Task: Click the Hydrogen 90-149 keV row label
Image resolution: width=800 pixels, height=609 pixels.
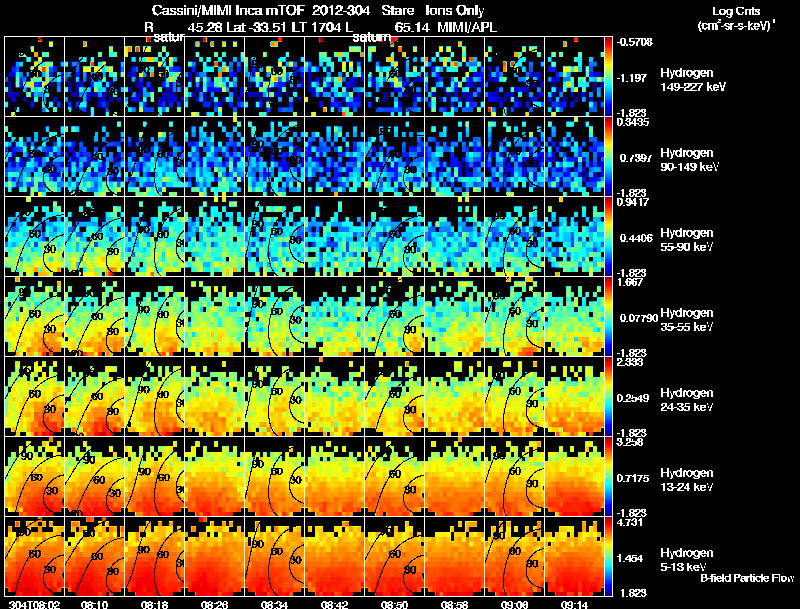Action: (689, 160)
